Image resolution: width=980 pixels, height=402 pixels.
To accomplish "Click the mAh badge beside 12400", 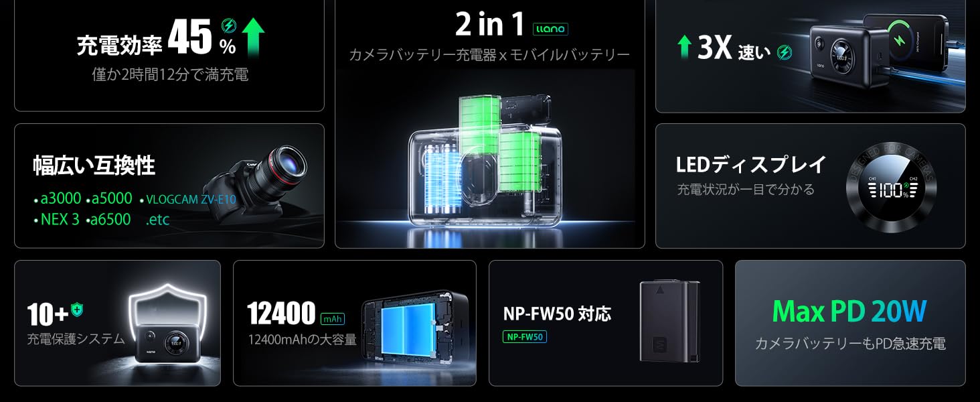I will [x=333, y=318].
